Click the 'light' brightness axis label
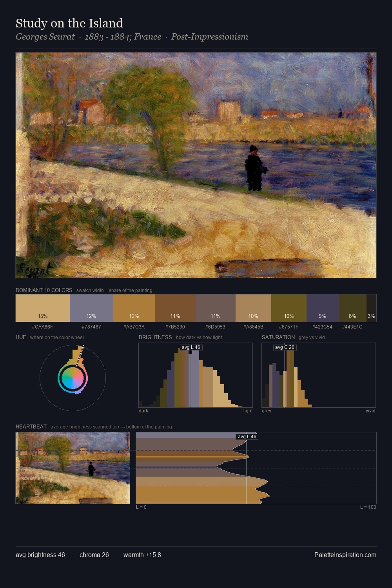392x588 pixels. (x=248, y=411)
